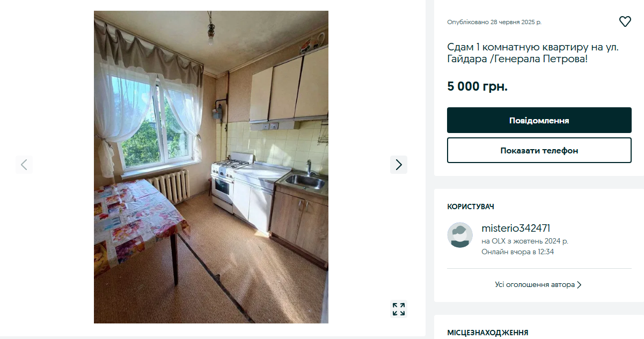Click the МІСЦЕЗНАХОДЖЕННЯ section heading
The width and height of the screenshot is (644, 339).
487,333
